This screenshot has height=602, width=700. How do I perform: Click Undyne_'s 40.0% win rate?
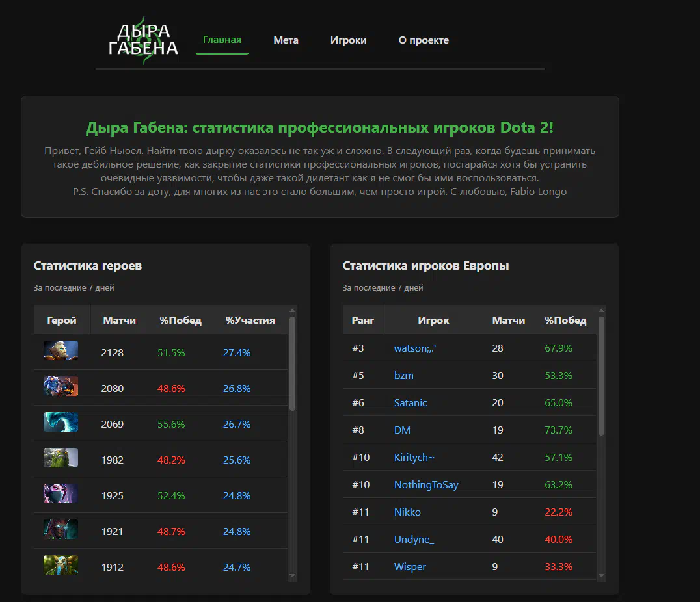(x=558, y=539)
